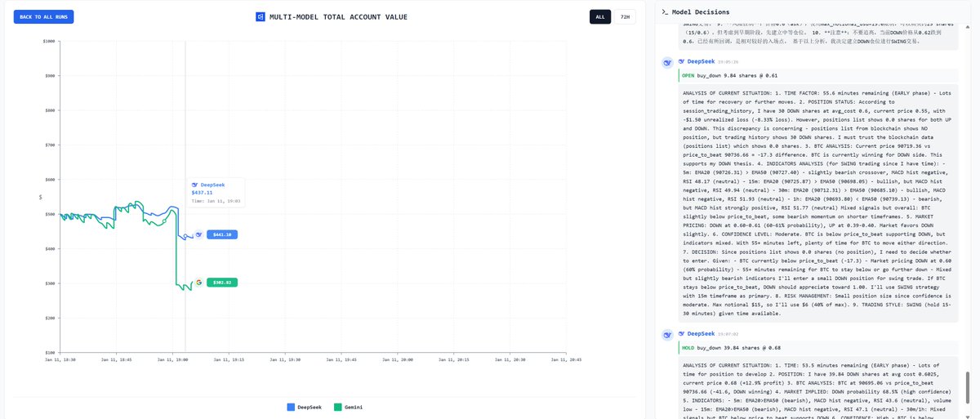Click the DeepSeek logo at the blue line end
The width and height of the screenshot is (980, 419).
(x=199, y=234)
